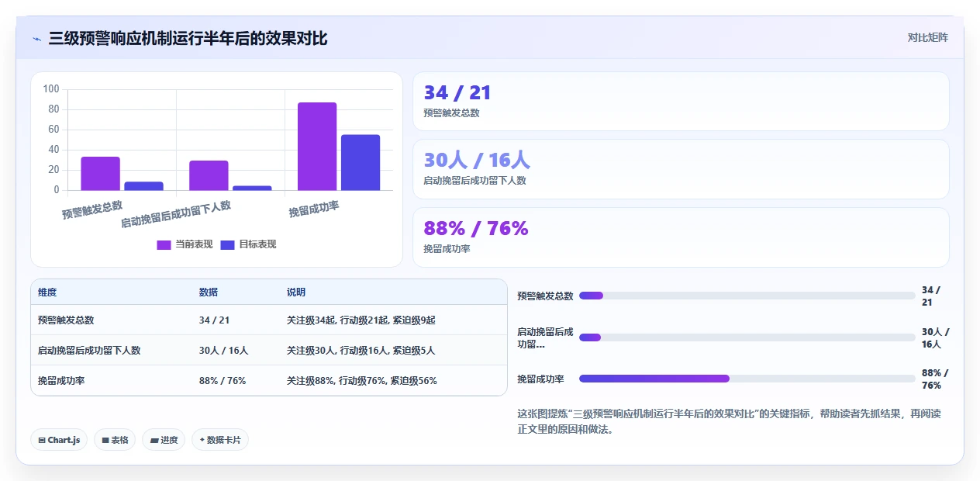
Task: Click the 表格 tag chip
Action: [x=115, y=440]
